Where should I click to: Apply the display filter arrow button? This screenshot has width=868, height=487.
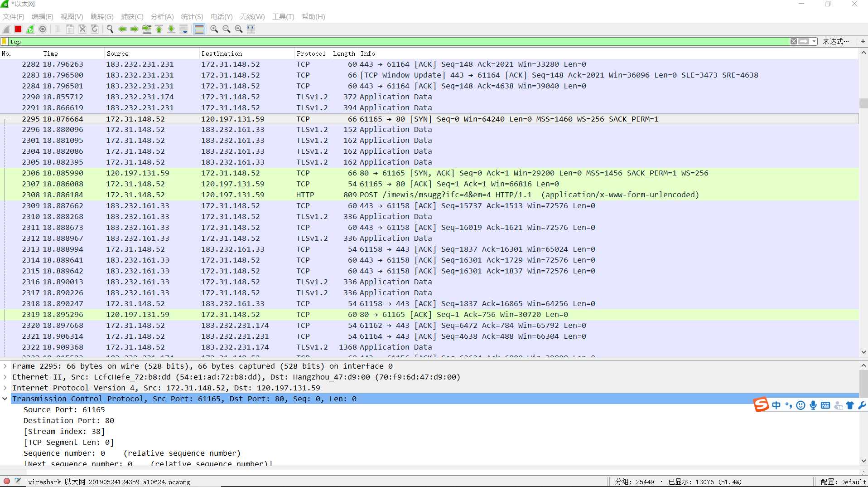pos(804,41)
